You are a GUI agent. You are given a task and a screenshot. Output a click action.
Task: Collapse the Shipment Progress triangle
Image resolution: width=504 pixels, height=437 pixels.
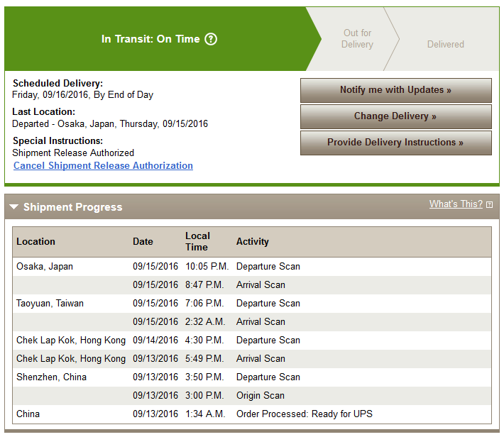tap(13, 206)
